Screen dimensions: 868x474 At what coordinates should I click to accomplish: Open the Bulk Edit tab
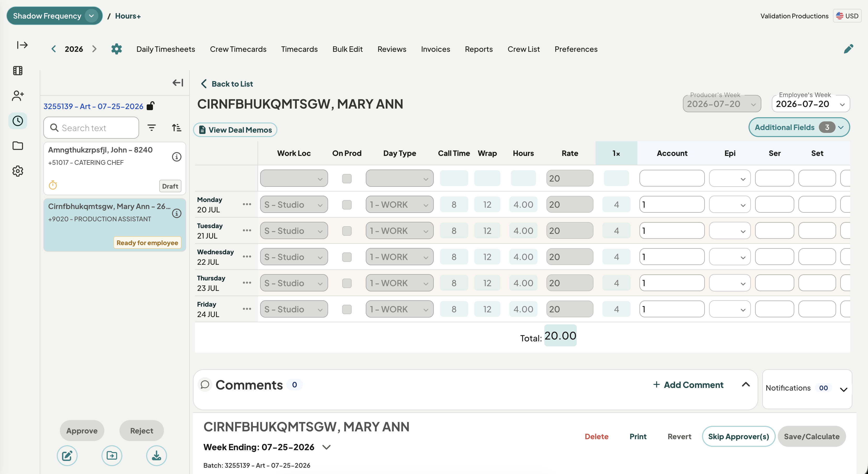(347, 49)
